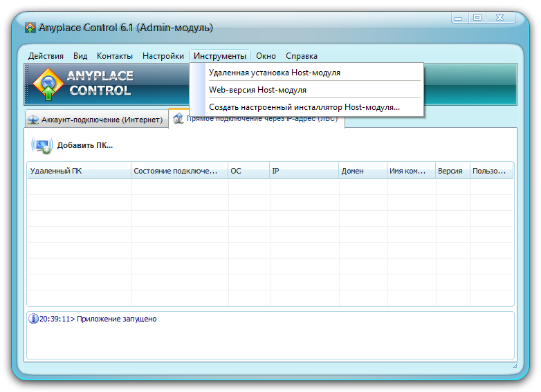
Task: Sort by Удаленный ПК column
Action: (79, 171)
